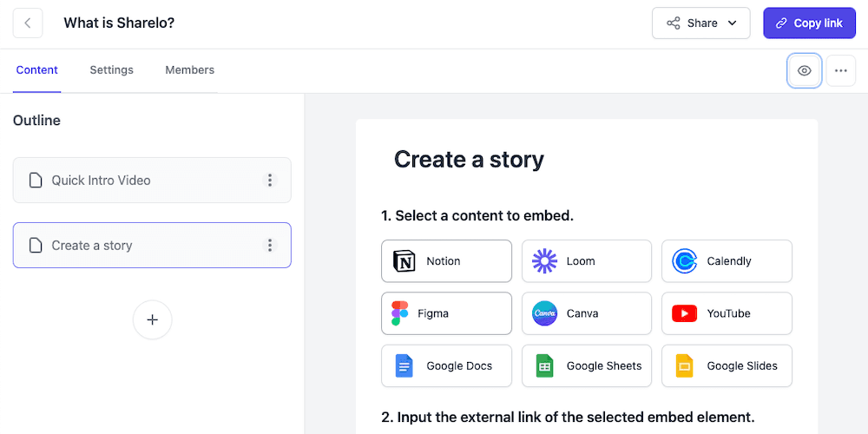Choose Calendly as embed content
The width and height of the screenshot is (868, 434).
727,261
